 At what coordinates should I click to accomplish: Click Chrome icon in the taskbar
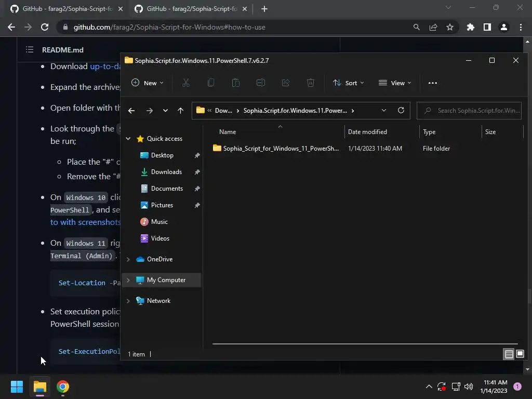coord(63,387)
